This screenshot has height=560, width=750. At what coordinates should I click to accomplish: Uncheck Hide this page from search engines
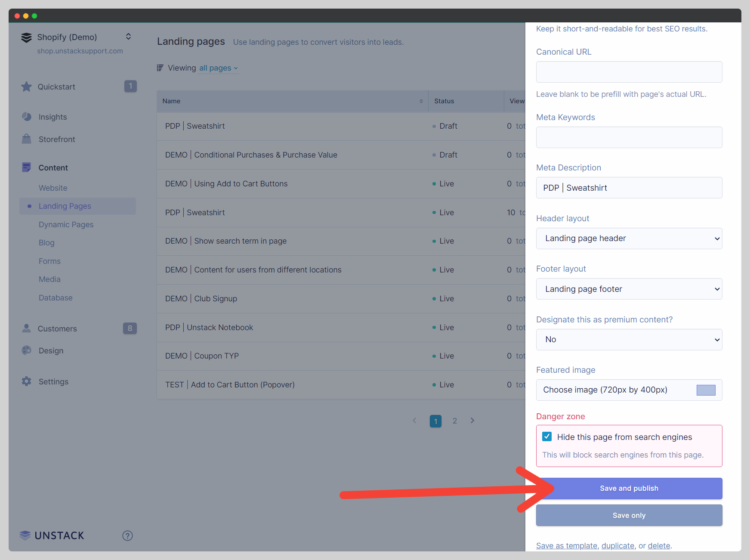coord(547,436)
